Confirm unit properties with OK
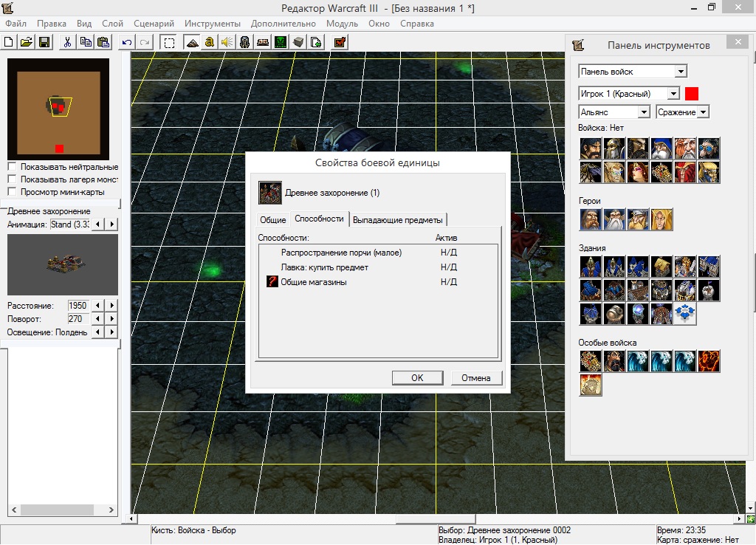This screenshot has height=545, width=756. (418, 378)
